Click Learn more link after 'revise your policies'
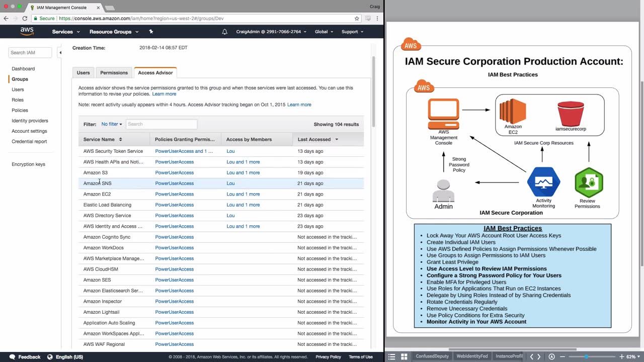 click(x=164, y=94)
